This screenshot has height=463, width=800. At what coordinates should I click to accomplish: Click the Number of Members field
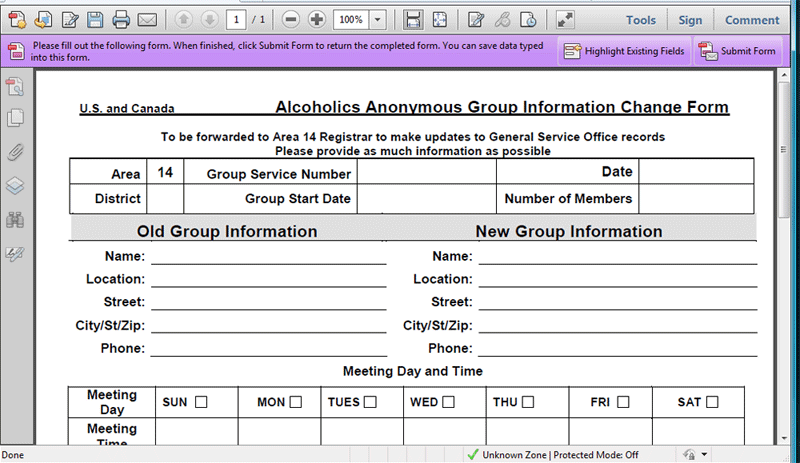[696, 199]
